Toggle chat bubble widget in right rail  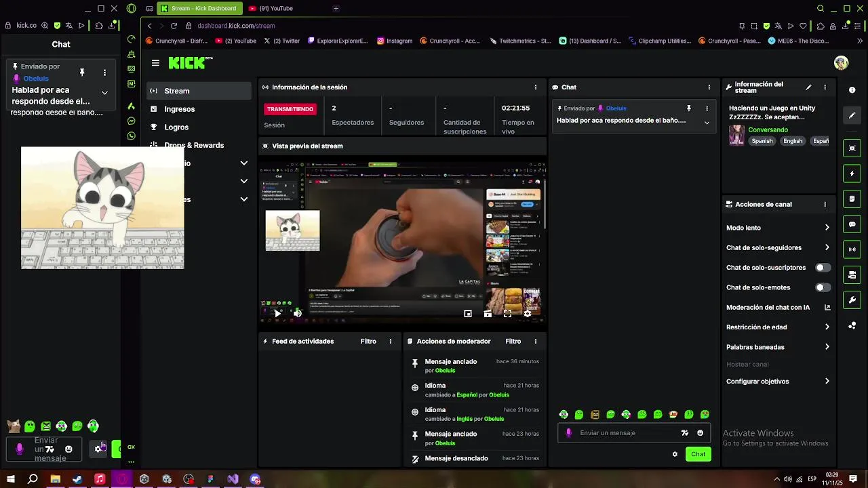852,224
